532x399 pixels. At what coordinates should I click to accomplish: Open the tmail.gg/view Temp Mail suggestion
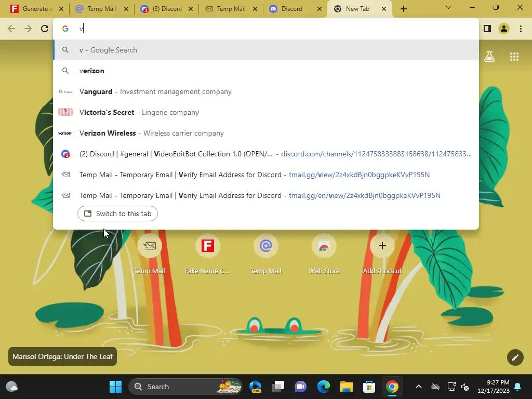point(266,175)
